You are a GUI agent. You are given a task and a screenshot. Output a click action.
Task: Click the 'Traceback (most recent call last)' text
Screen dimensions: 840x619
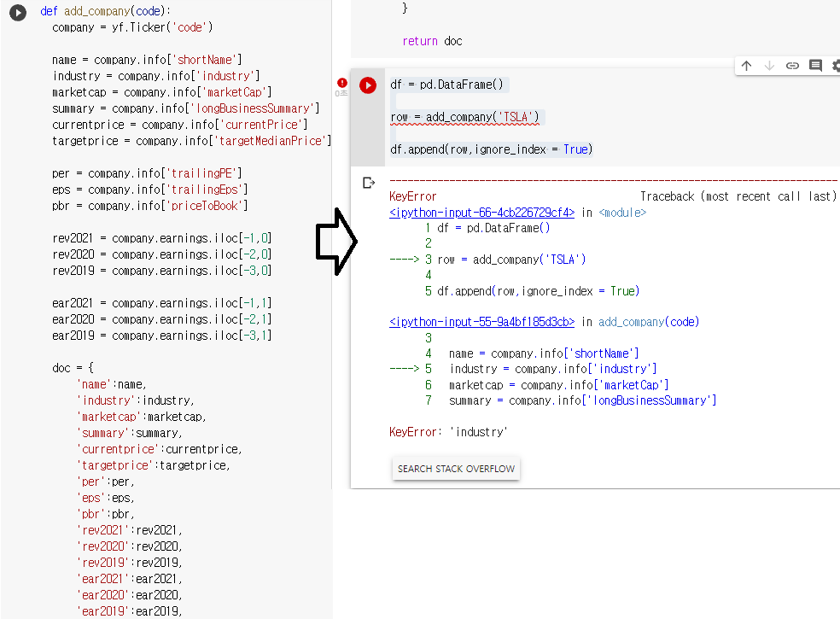point(738,196)
